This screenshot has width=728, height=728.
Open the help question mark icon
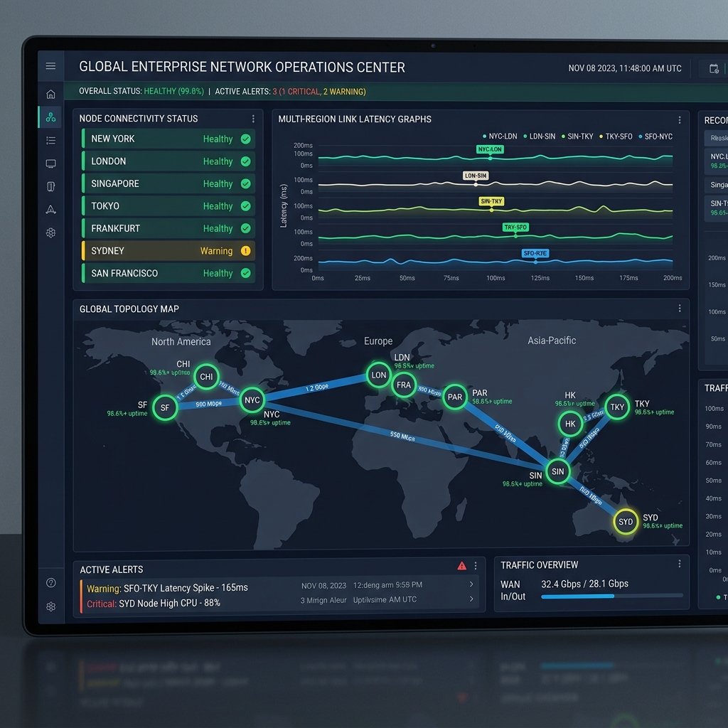[x=51, y=583]
